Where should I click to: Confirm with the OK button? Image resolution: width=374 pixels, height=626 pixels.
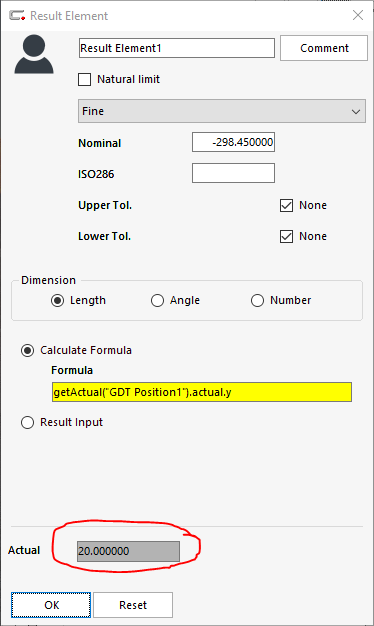tap(51, 605)
